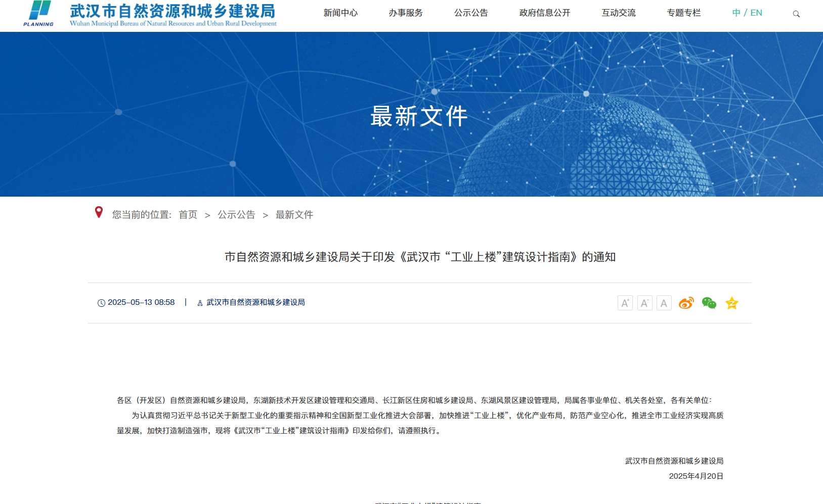Click 最新文件 breadcrumb link
Viewport: 823px width, 504px height.
tap(294, 215)
